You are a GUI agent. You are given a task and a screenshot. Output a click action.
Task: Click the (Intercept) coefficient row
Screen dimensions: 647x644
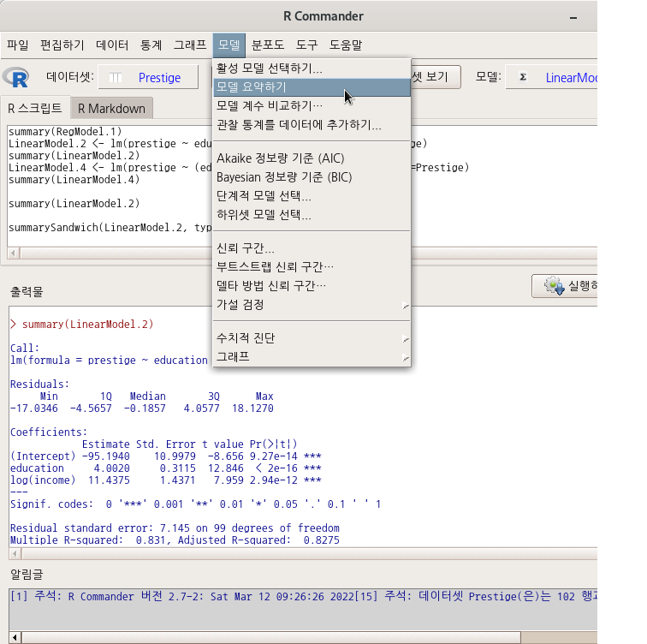(165, 456)
